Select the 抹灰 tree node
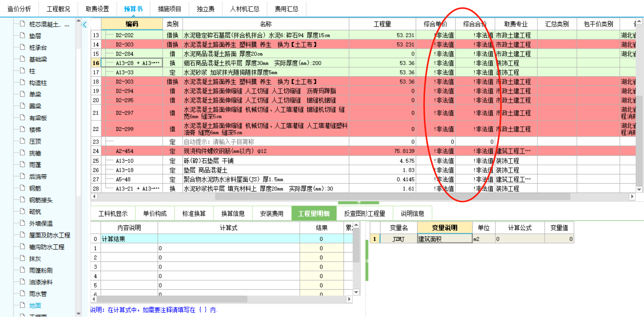 [35, 259]
